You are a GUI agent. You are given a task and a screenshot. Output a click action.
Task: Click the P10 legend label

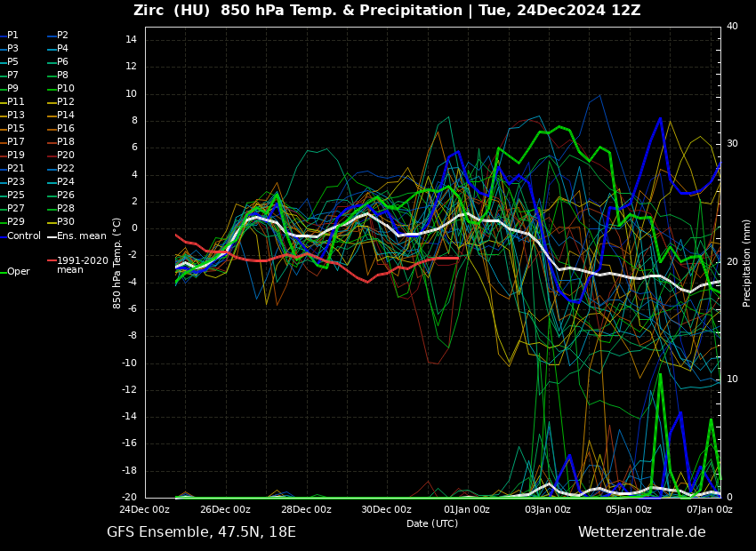click(x=66, y=89)
